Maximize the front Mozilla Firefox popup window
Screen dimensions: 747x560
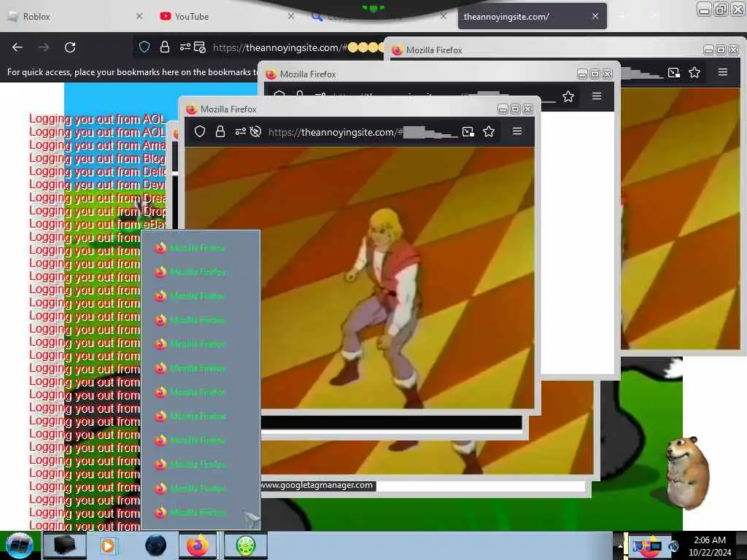(x=515, y=109)
